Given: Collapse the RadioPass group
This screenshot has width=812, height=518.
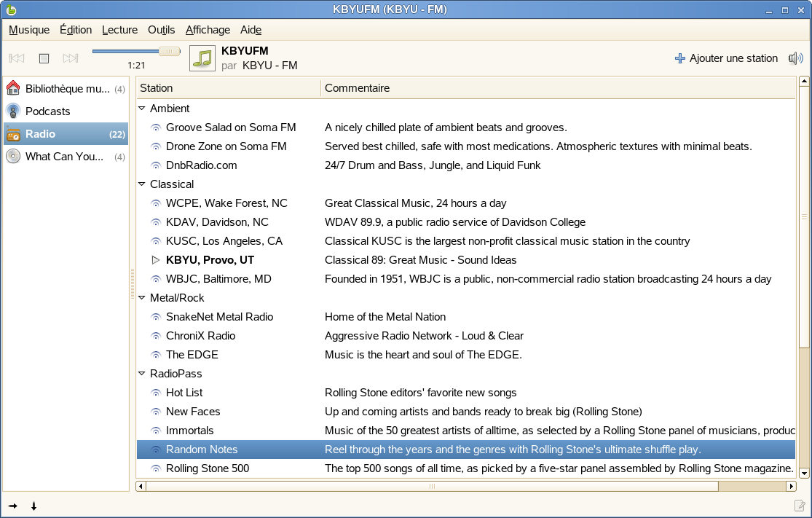Looking at the screenshot, I should [x=142, y=374].
